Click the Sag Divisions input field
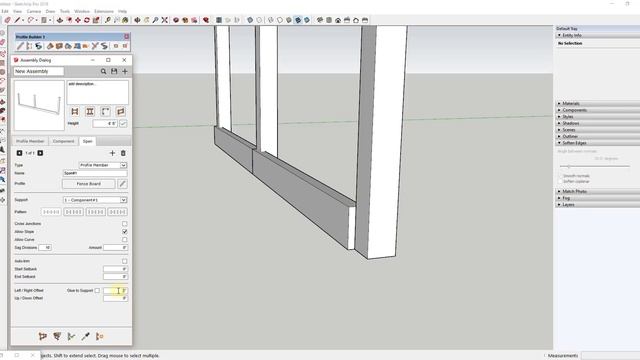Image resolution: width=640 pixels, height=360 pixels. [x=45, y=248]
